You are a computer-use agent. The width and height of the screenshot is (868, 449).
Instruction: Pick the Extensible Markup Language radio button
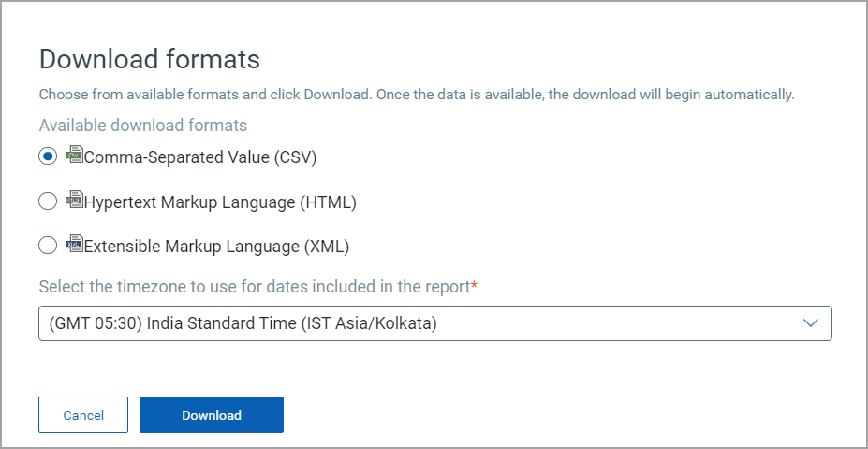click(x=48, y=245)
